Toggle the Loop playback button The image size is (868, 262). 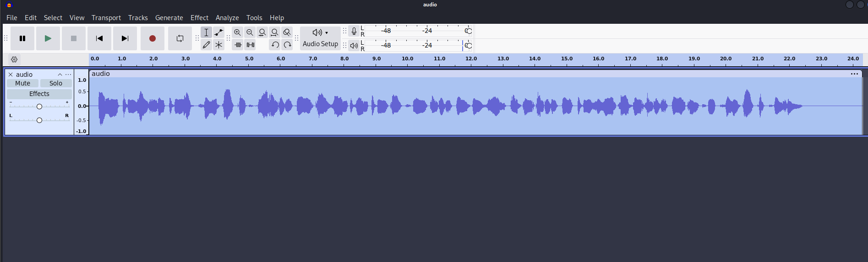tap(180, 38)
